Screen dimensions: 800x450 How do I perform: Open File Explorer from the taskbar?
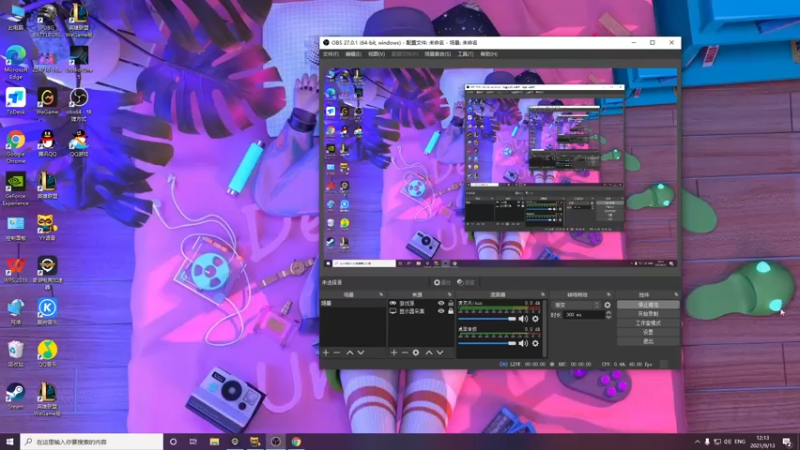[214, 442]
